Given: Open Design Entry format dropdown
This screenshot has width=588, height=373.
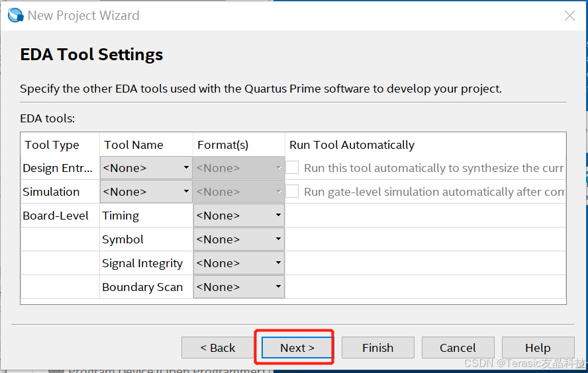Looking at the screenshot, I should coord(239,168).
